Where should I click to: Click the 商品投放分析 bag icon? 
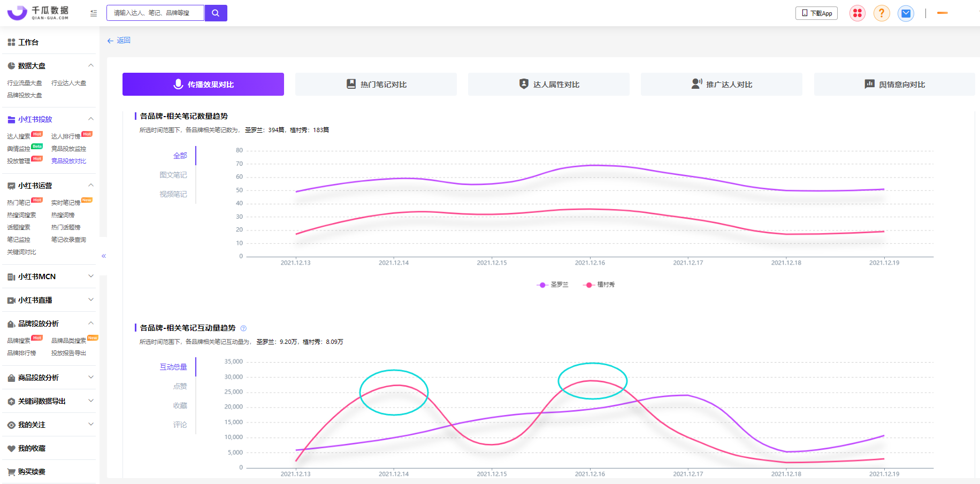tap(11, 378)
